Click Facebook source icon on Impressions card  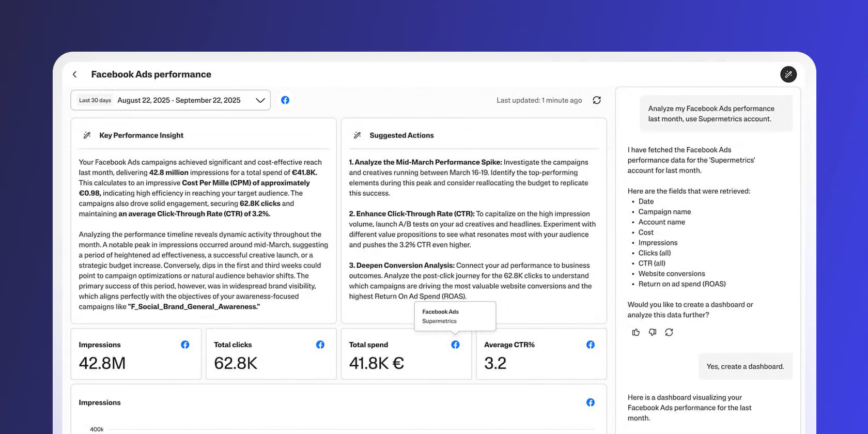pyautogui.click(x=185, y=345)
